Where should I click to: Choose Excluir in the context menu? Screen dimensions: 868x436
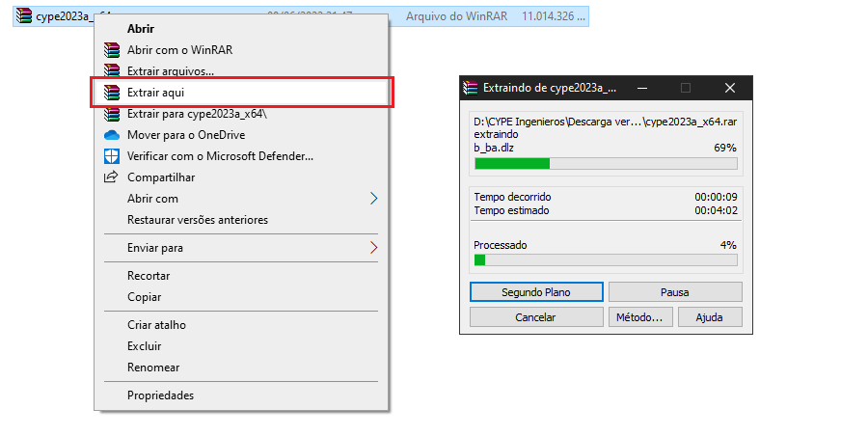[x=144, y=346]
